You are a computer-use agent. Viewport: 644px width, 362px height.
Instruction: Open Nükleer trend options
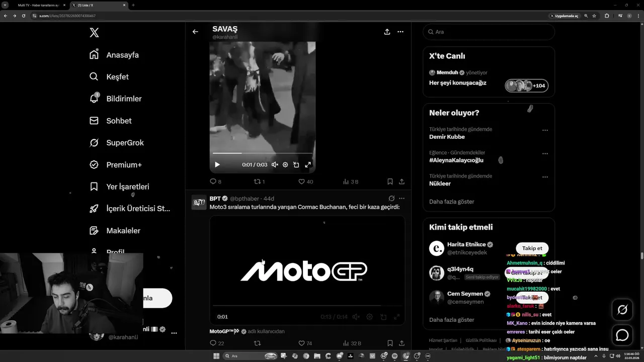click(545, 177)
